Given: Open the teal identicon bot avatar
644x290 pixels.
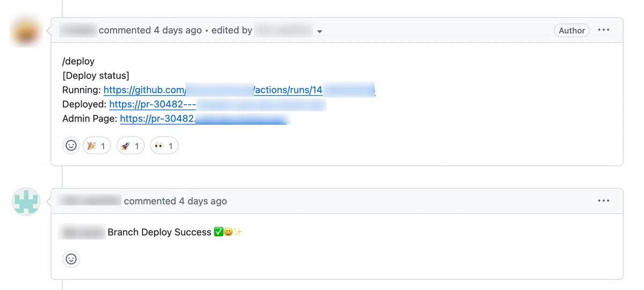Looking at the screenshot, I should point(26,202).
